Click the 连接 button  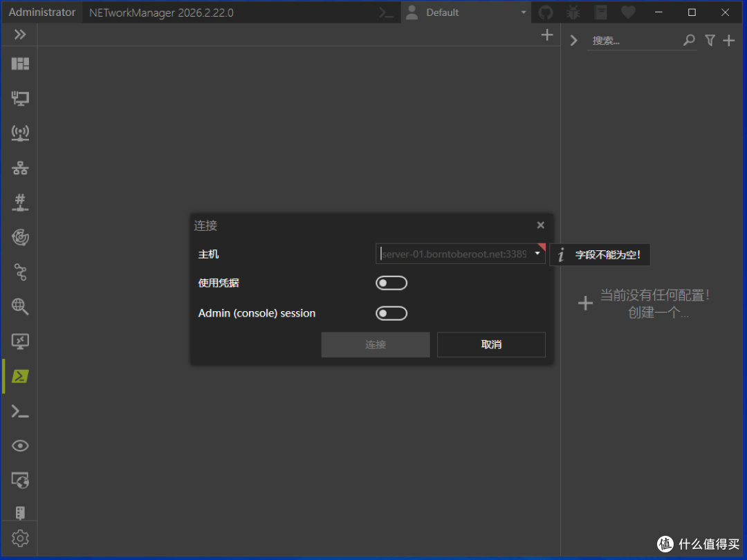[376, 344]
